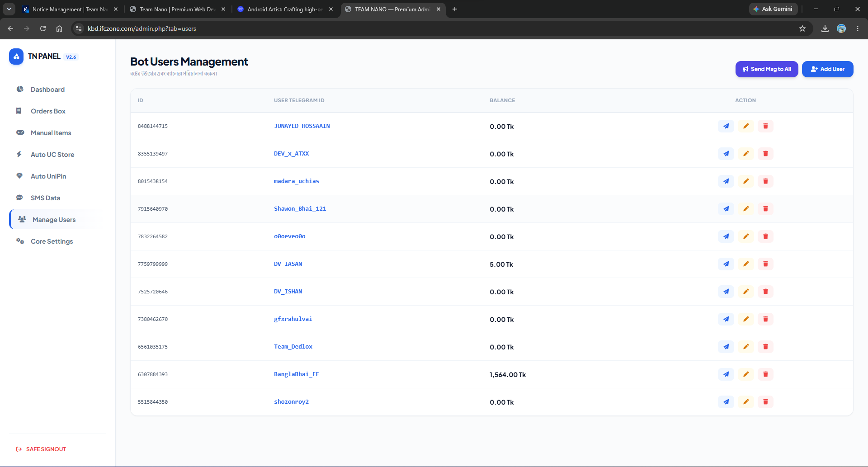Close the Android Artist tab

[x=331, y=9]
